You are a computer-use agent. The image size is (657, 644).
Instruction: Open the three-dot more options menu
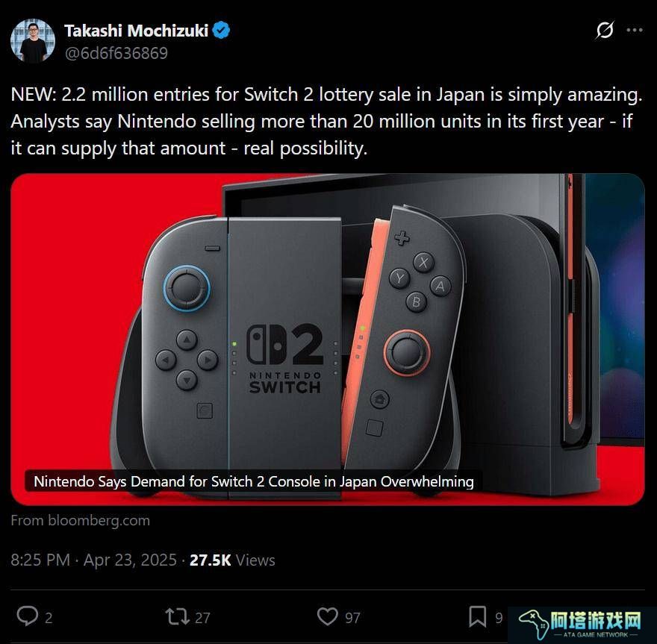635,30
